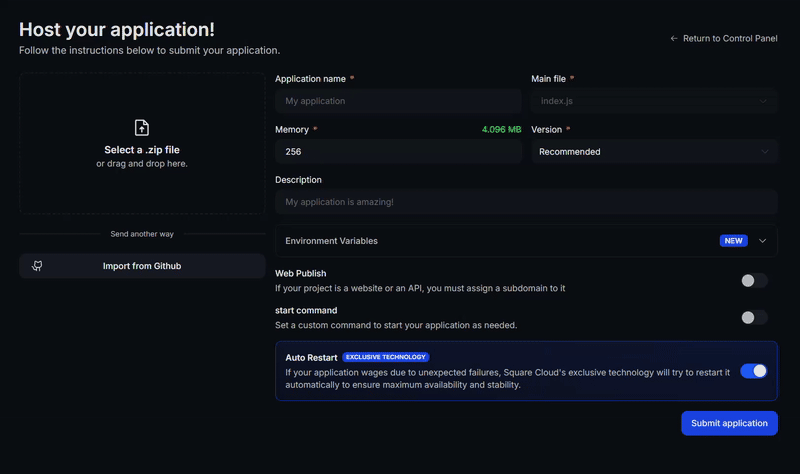Turn on the start command toggle

click(x=754, y=317)
